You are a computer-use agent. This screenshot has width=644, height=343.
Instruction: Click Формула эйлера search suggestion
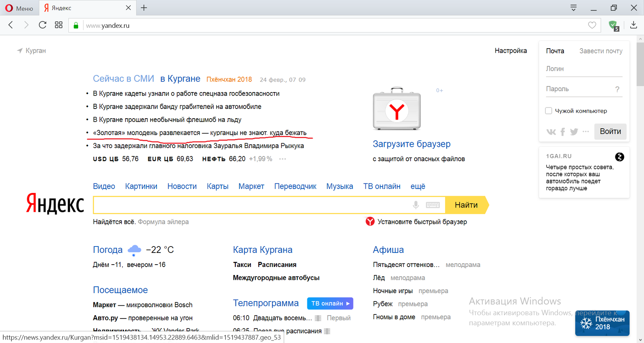[163, 222]
